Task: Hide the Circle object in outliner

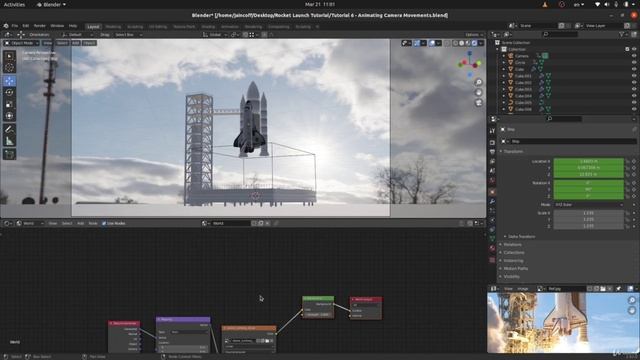Action: point(634,62)
